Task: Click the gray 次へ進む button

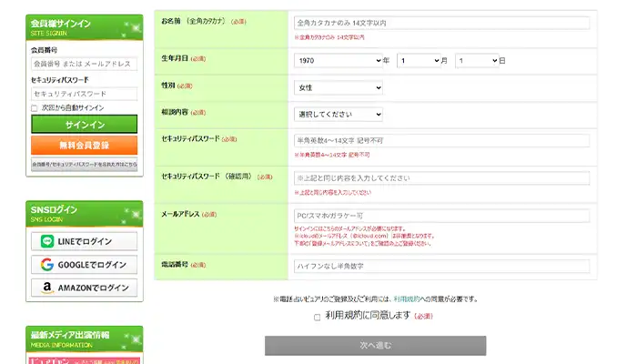Action: tap(375, 345)
